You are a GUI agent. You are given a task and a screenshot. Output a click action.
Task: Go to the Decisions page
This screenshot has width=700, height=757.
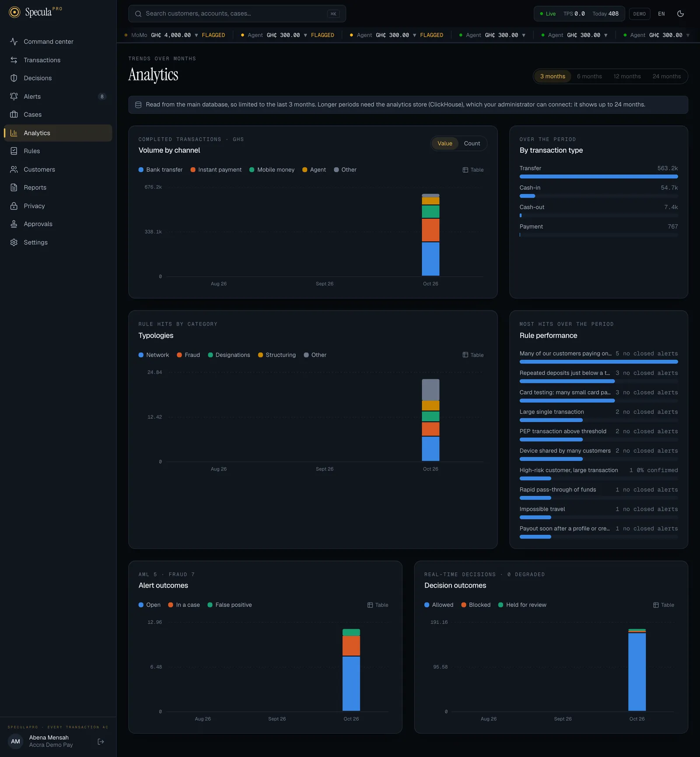(x=58, y=78)
